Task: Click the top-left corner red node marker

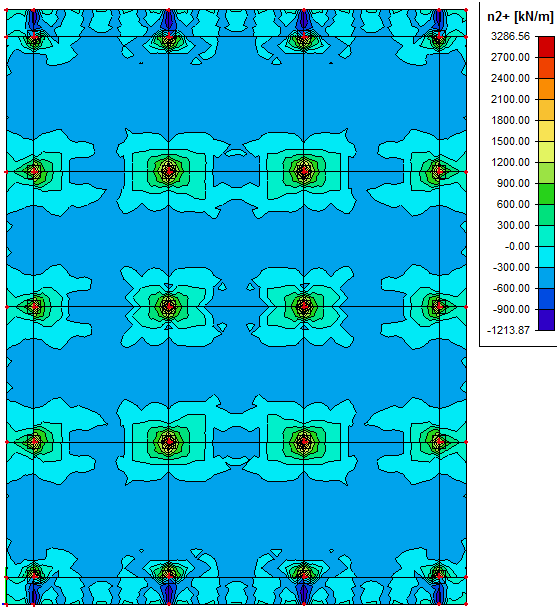Action: point(6,10)
